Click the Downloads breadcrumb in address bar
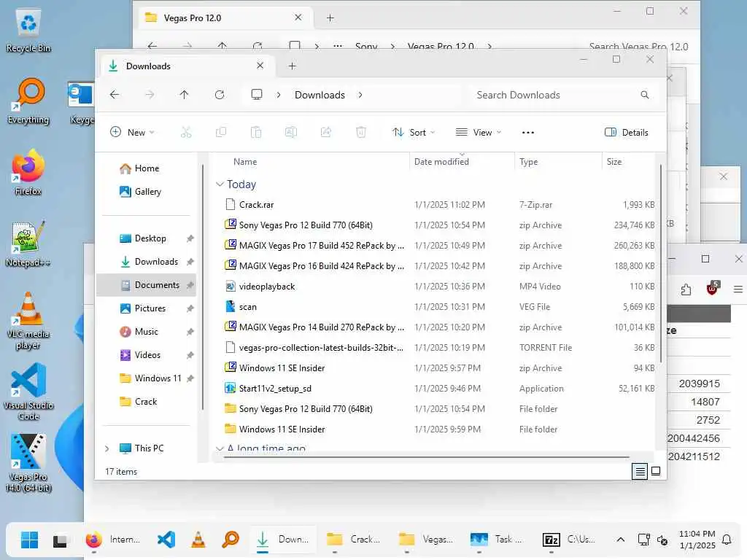This screenshot has width=747, height=560. (320, 95)
